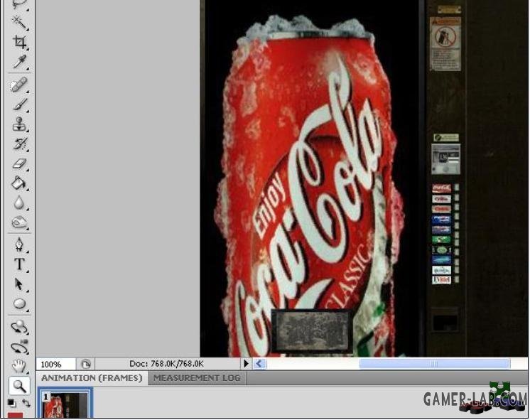Choose the Hand tool
This screenshot has height=420, width=530.
tap(19, 366)
